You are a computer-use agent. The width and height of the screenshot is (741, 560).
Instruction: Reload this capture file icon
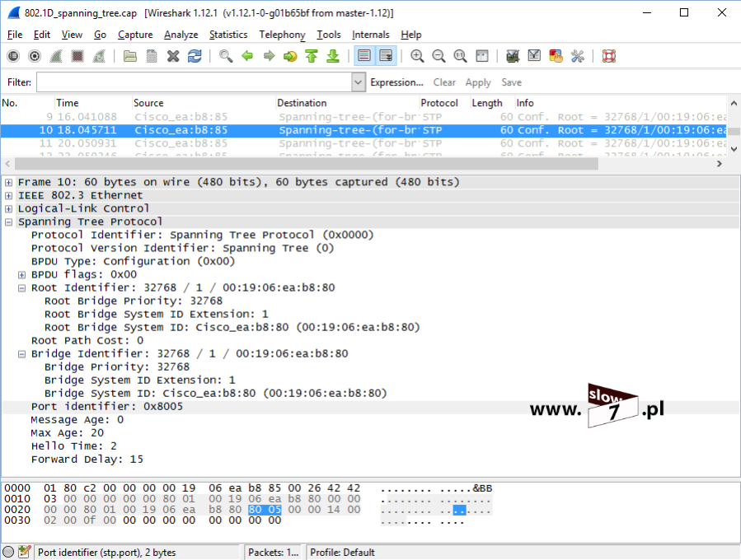click(195, 56)
